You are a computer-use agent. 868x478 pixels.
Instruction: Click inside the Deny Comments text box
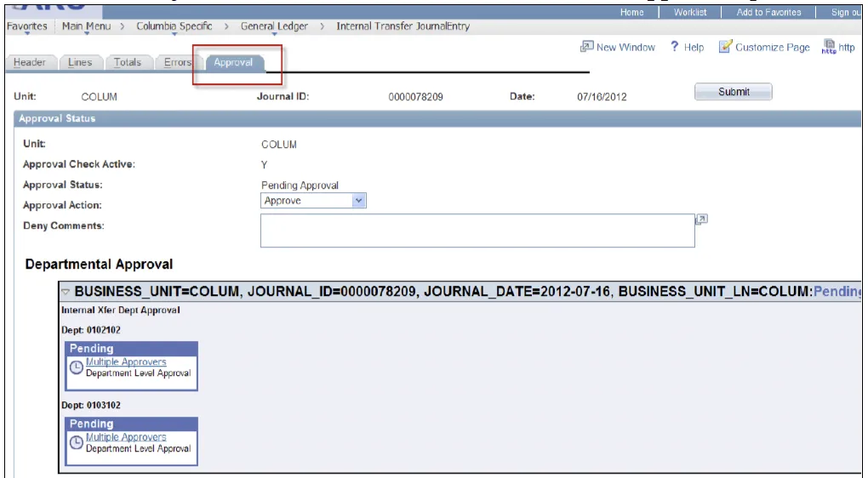pos(477,230)
